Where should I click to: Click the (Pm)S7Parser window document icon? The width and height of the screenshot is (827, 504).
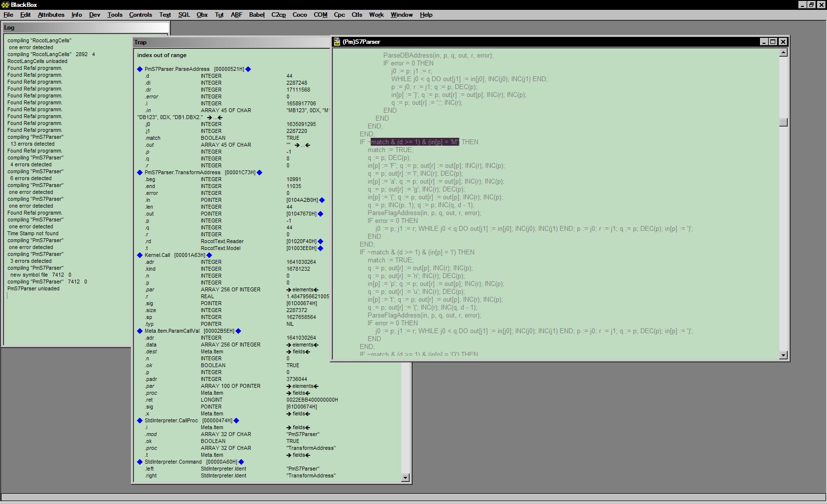coord(337,42)
